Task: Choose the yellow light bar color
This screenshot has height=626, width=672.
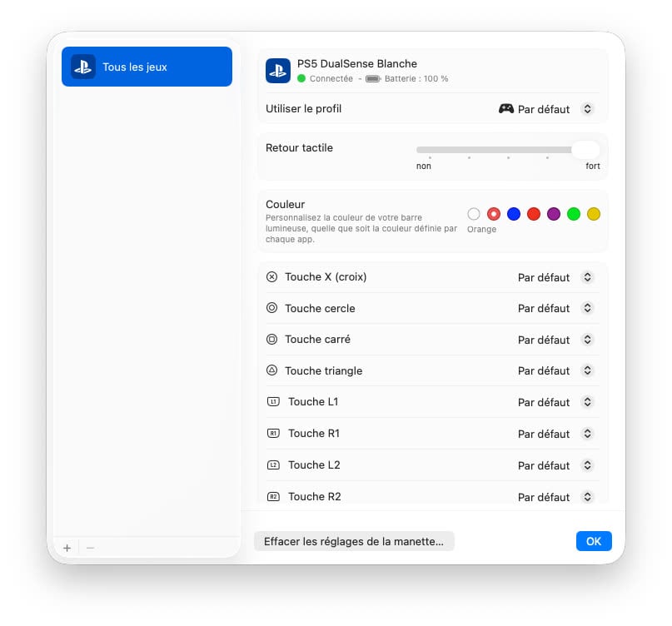Action: click(594, 213)
